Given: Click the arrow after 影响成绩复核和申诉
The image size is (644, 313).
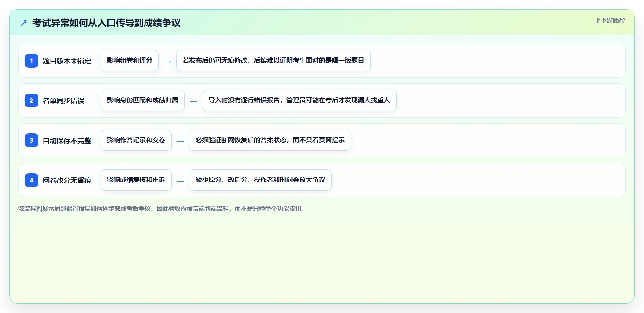Looking at the screenshot, I should click(181, 181).
